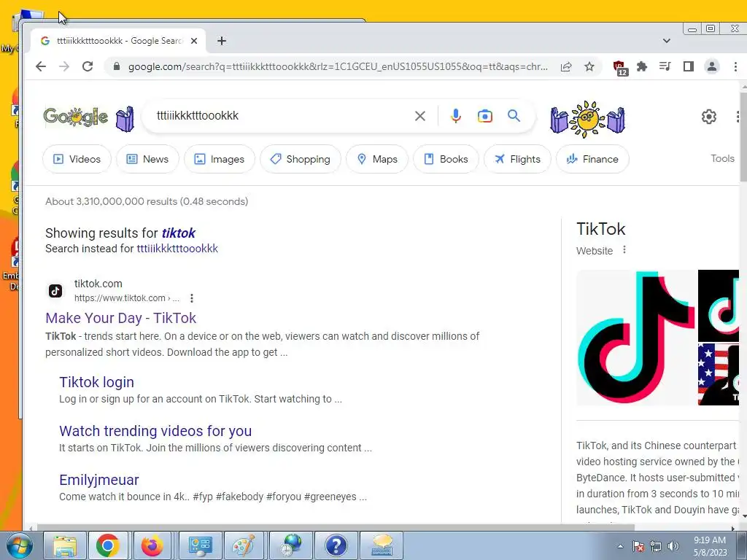Share this page via the share icon
Viewport: 747px width, 560px height.
pos(566,66)
